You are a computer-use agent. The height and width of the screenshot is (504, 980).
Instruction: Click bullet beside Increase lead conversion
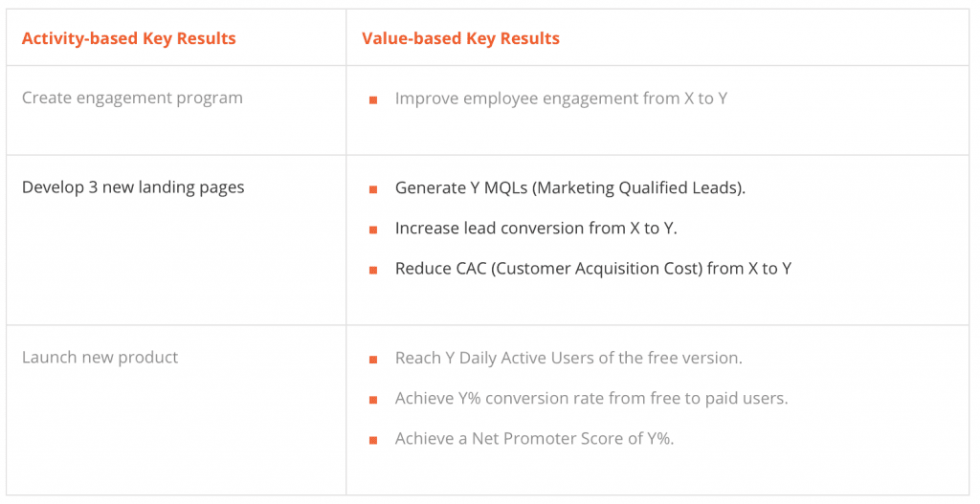pyautogui.click(x=373, y=230)
